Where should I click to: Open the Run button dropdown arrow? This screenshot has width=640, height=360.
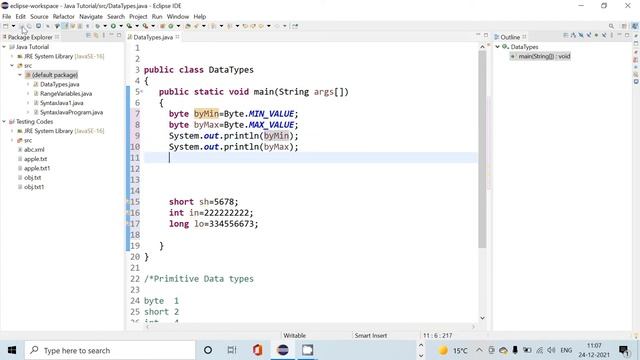click(121, 26)
